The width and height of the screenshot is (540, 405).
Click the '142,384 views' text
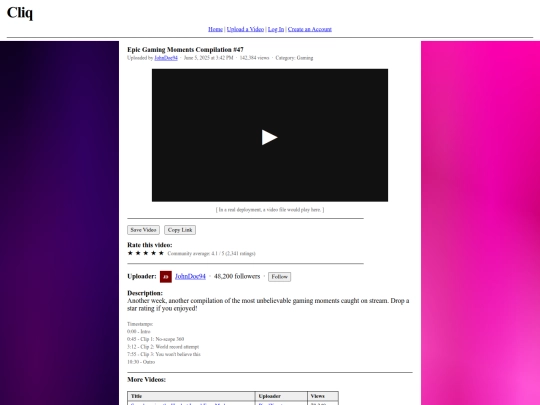pyautogui.click(x=254, y=58)
